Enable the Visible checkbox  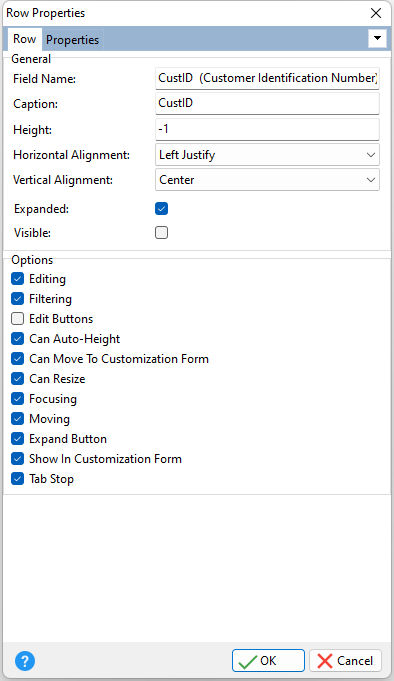[x=162, y=233]
